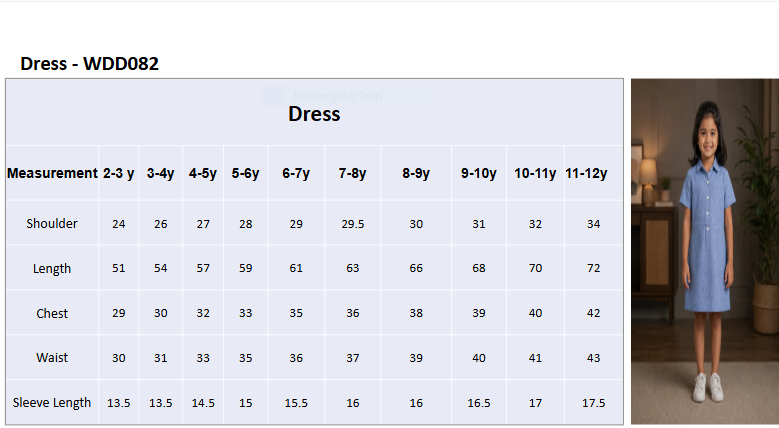The image size is (779, 428).
Task: Click the Shoulder row label
Action: [52, 224]
